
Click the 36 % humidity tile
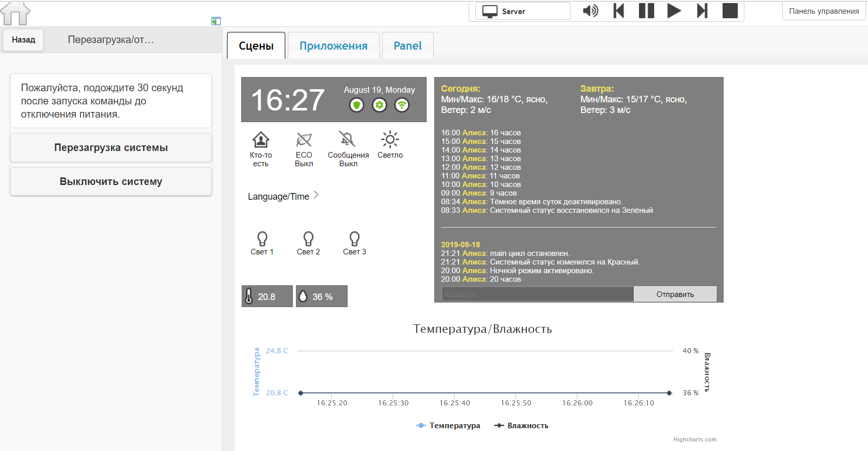(322, 296)
